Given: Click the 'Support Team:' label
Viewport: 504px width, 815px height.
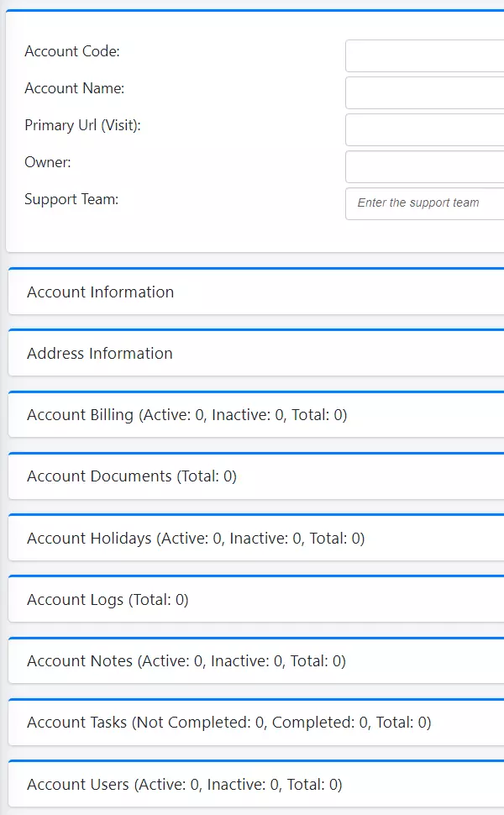Looking at the screenshot, I should pos(71,199).
